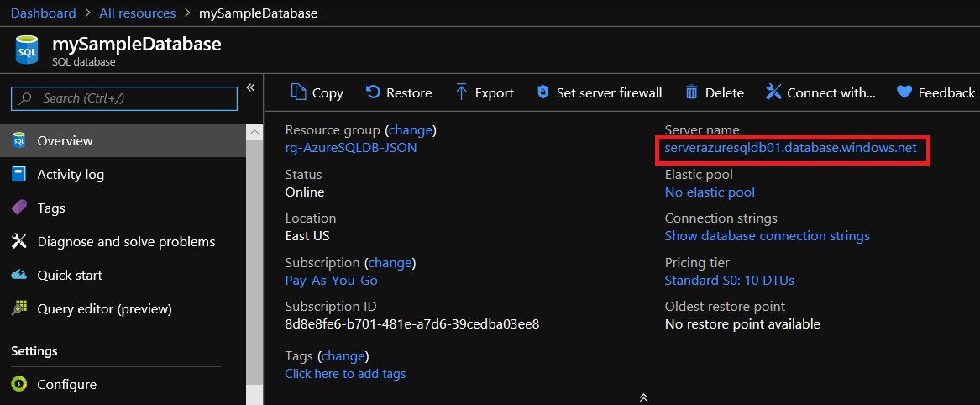Open the Configure settings item

click(123, 384)
